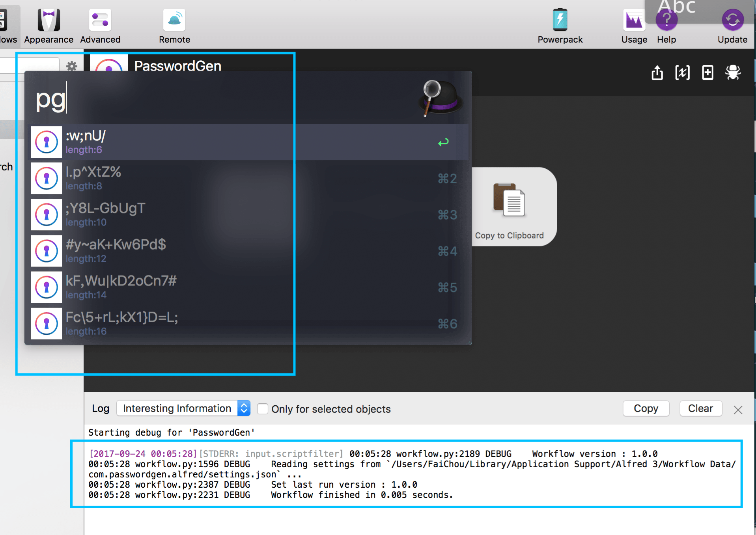Click the add workflow object plus icon
This screenshot has width=756, height=535.
707,73
